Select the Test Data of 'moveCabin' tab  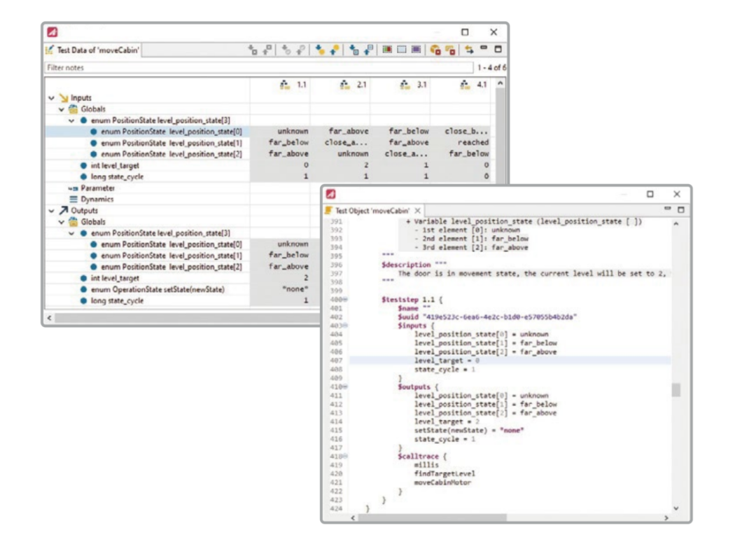click(x=93, y=50)
